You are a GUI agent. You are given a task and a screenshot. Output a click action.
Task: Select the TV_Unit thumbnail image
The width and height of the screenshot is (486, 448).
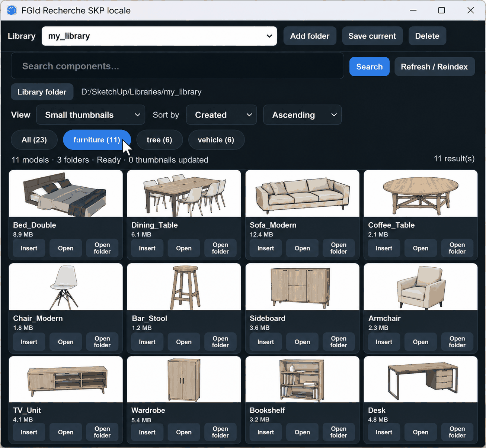[x=66, y=380]
